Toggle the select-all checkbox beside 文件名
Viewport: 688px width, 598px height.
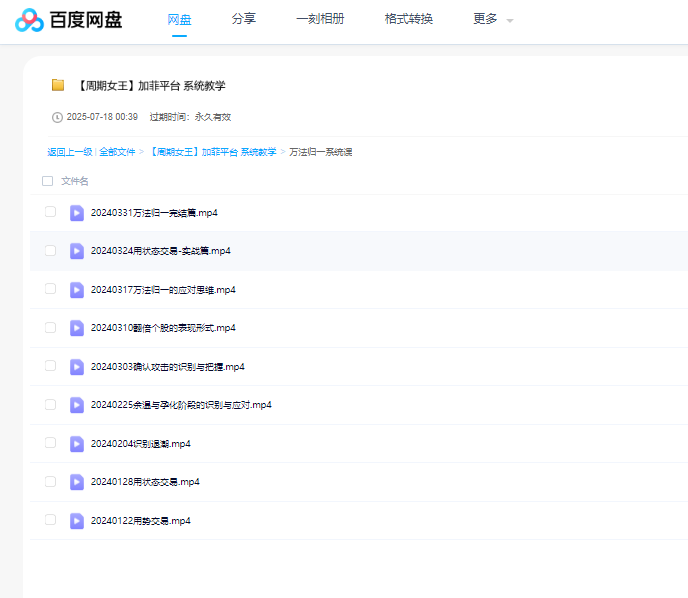47,181
